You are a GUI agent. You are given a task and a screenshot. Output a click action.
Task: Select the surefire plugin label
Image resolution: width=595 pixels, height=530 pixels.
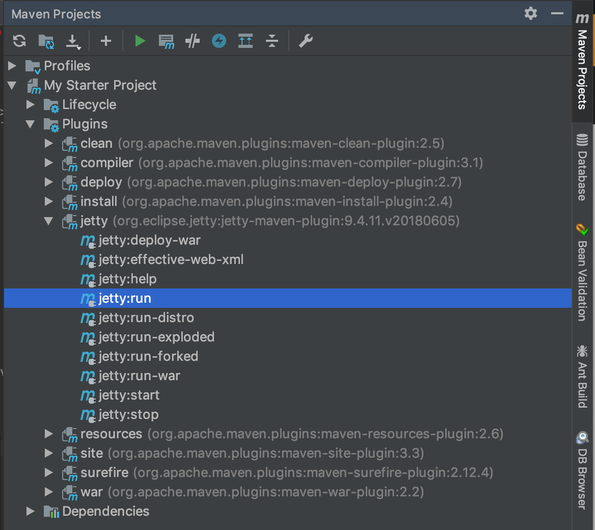point(104,472)
